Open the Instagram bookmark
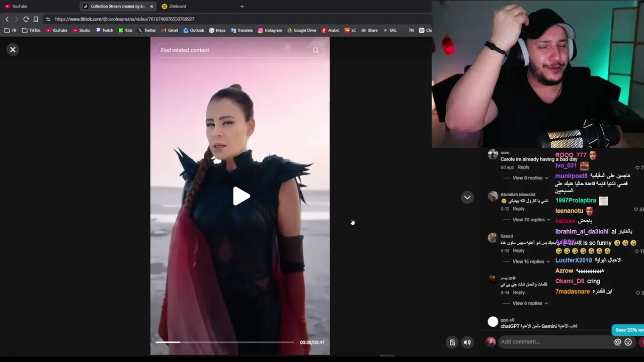The image size is (644, 362). tap(270, 30)
